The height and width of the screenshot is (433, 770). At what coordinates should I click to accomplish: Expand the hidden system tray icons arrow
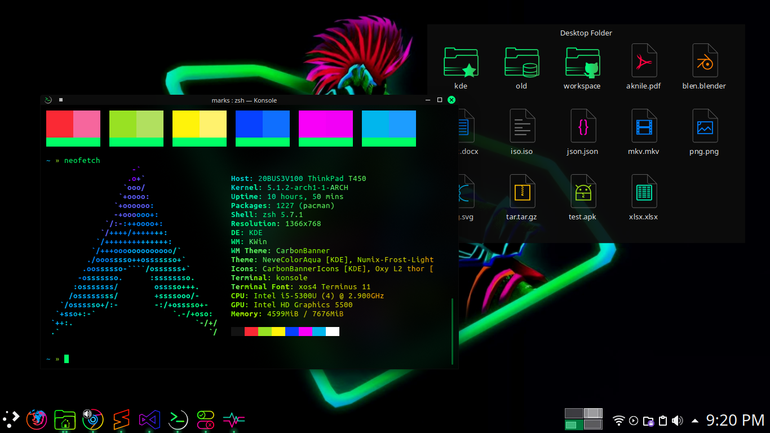(695, 421)
